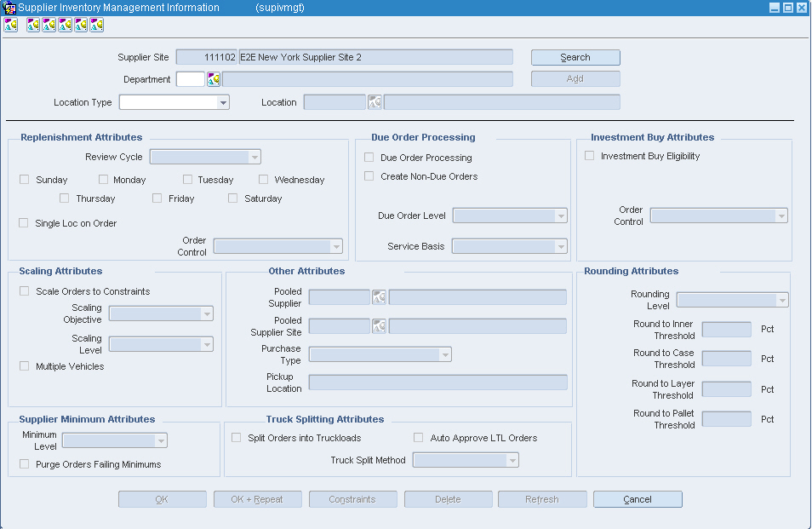Tick the Monday review day checkbox

coord(104,179)
